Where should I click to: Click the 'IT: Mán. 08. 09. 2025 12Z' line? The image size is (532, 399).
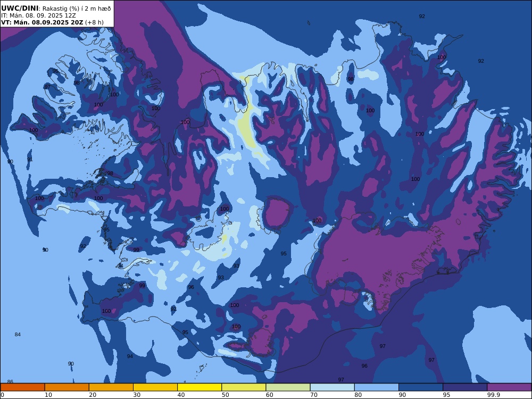point(38,15)
